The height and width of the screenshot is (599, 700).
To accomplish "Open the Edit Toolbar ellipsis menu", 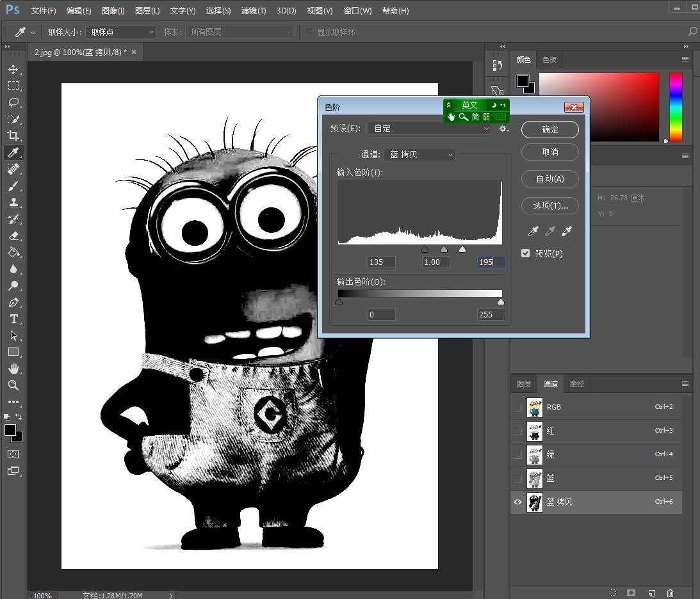I will coord(13,402).
